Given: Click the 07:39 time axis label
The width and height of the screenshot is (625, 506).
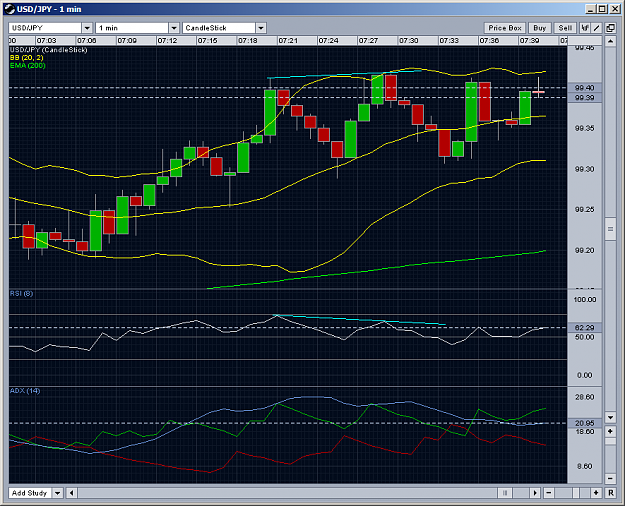Looking at the screenshot, I should 530,41.
